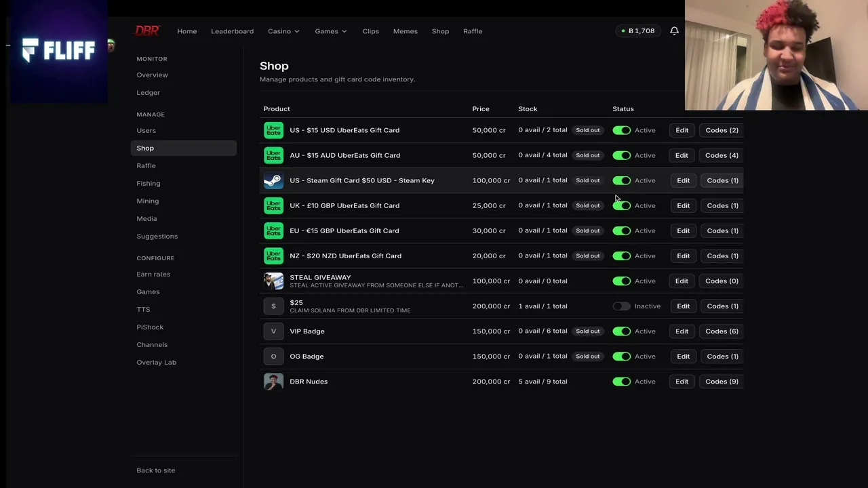
Task: Click the V icon for VIP Badge
Action: [273, 331]
